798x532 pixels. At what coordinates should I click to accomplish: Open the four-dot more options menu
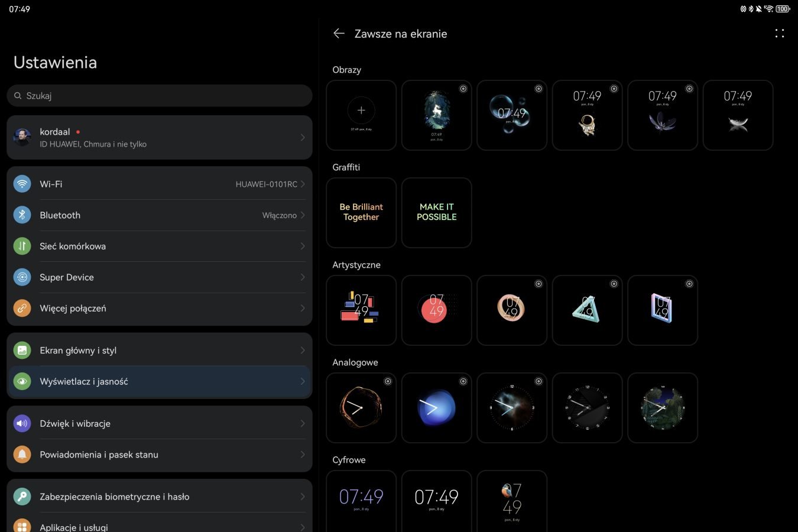coord(779,34)
